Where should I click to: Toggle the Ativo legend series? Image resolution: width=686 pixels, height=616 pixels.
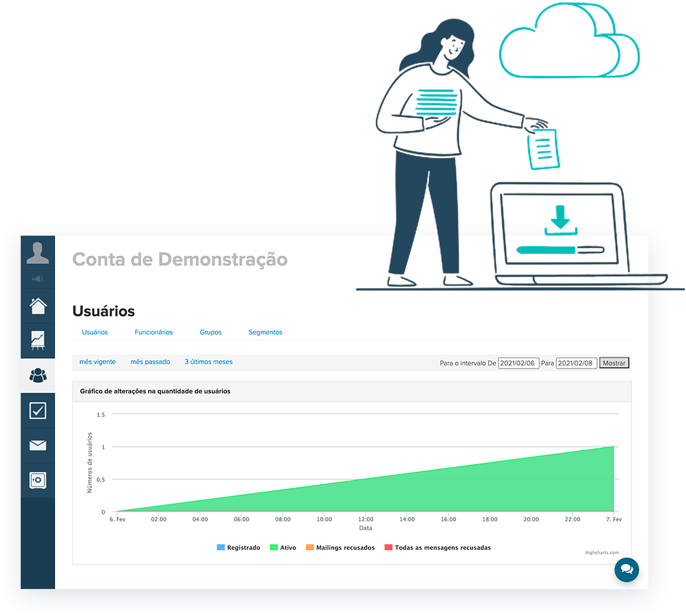click(283, 548)
